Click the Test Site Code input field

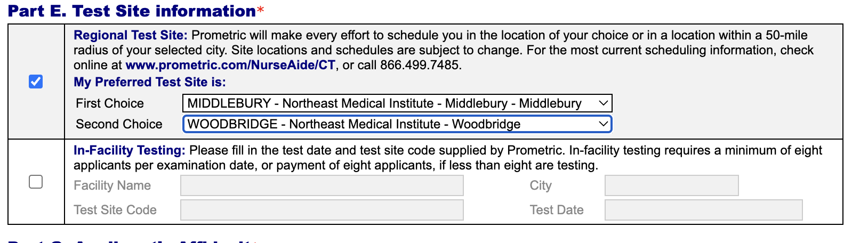click(322, 210)
